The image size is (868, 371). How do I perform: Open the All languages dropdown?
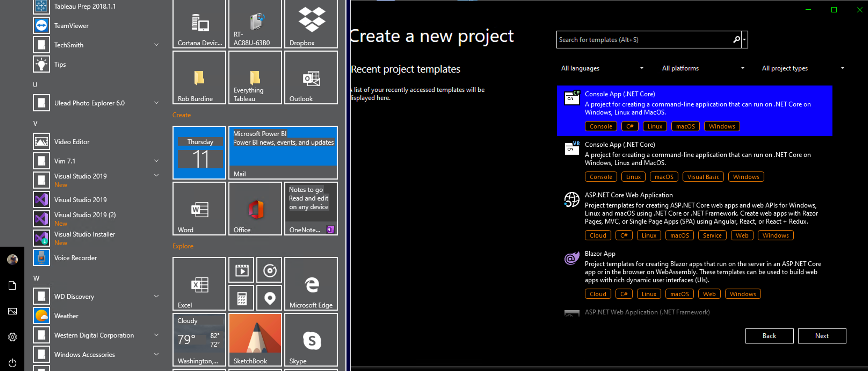pyautogui.click(x=602, y=68)
